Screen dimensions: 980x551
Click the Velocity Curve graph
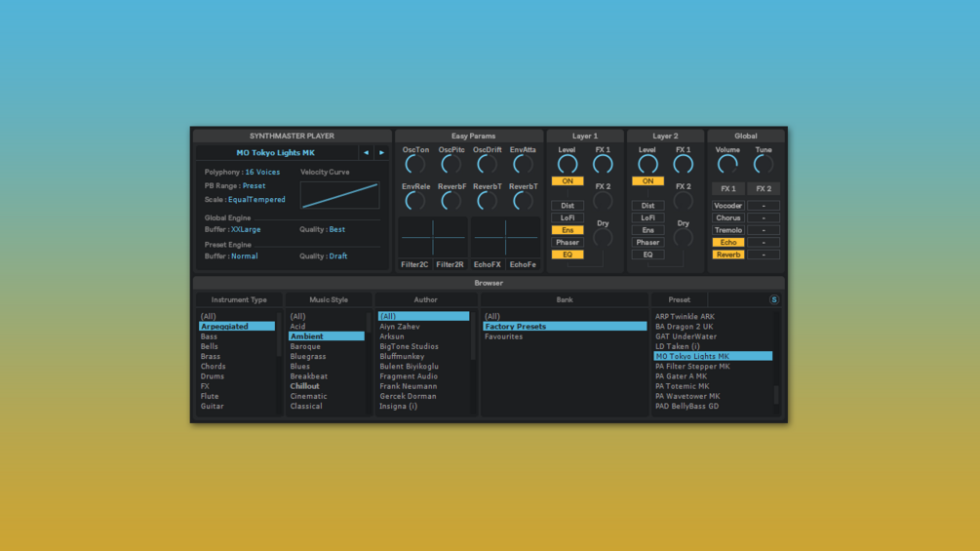(339, 195)
